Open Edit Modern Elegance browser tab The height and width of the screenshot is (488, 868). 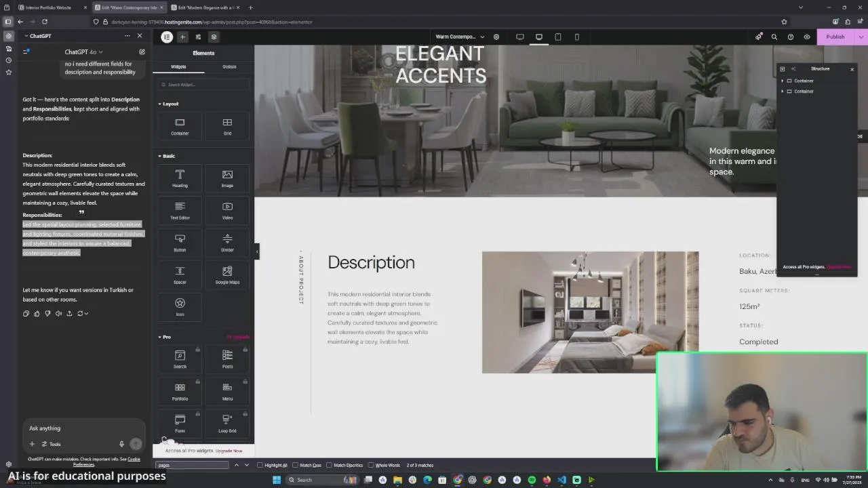(x=206, y=7)
